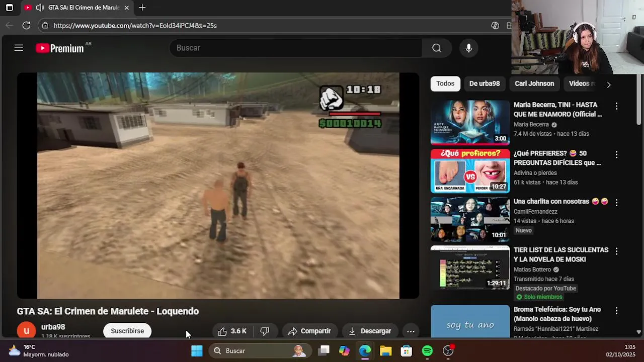Mute tab via speaker icon on tab
The width and height of the screenshot is (644, 362).
point(40,8)
